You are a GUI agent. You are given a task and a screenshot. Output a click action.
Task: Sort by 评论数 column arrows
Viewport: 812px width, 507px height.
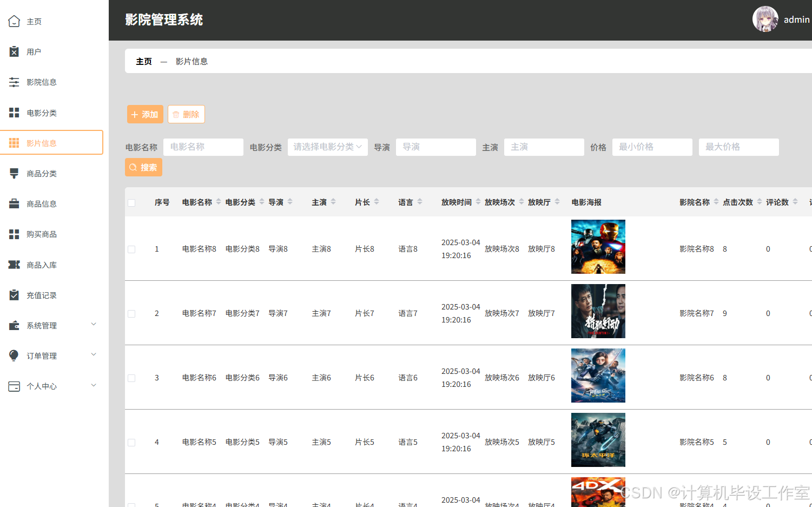(x=795, y=202)
